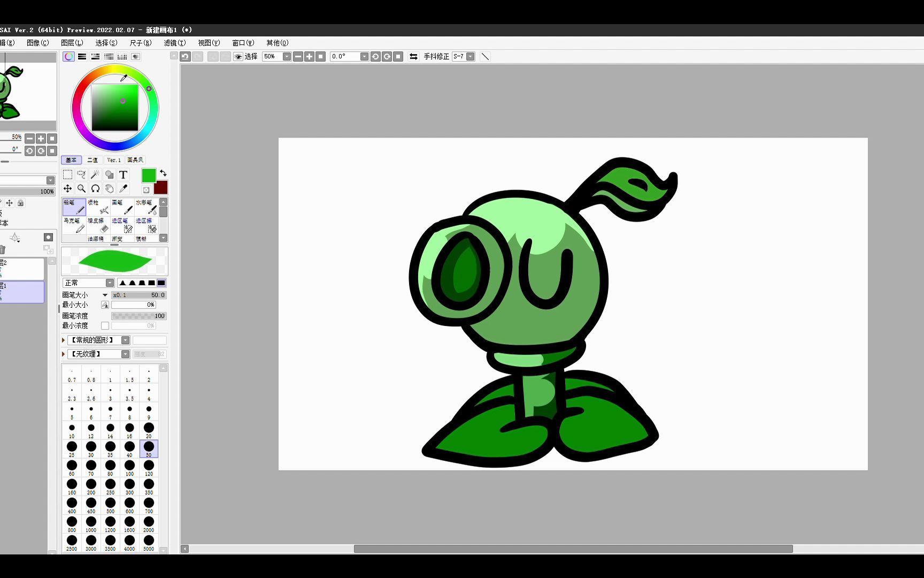
Task: Choose the 橡皮擦 eraser tool
Action: pyautogui.click(x=98, y=225)
